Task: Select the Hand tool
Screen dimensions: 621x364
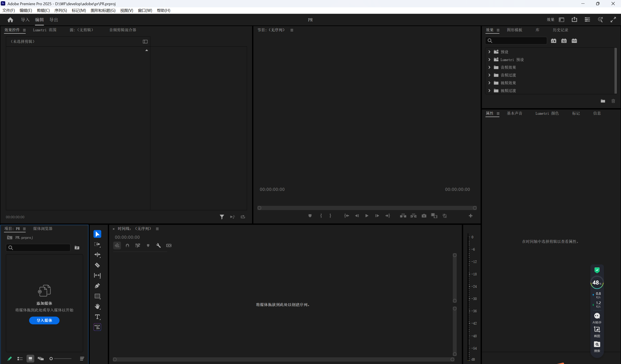Action: pos(97,306)
